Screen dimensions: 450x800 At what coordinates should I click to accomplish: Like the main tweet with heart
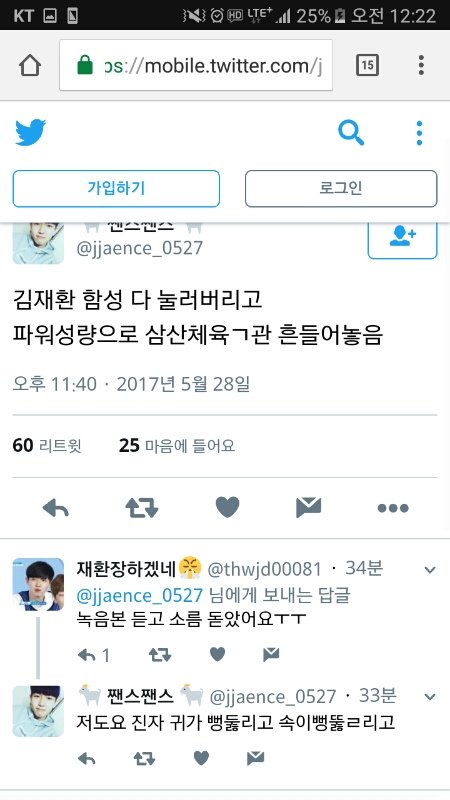pos(228,508)
